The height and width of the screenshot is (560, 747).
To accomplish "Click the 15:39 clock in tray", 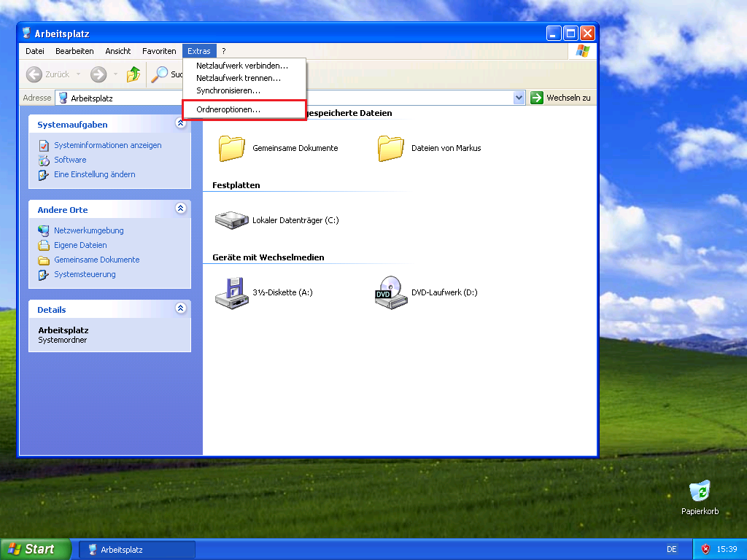I will click(x=727, y=549).
